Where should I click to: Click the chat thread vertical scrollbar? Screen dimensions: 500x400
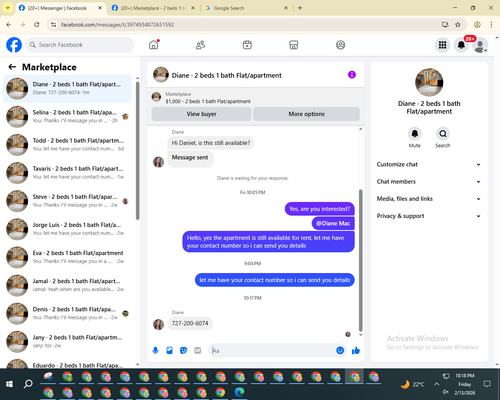pyautogui.click(x=360, y=260)
